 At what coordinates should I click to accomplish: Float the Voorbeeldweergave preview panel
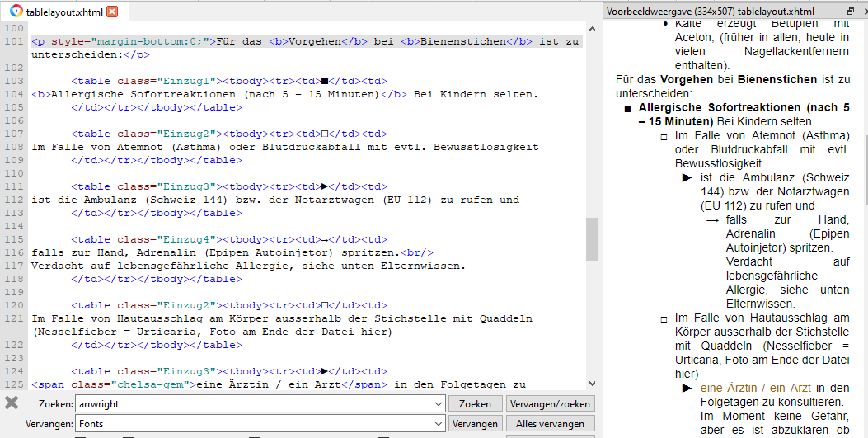pyautogui.click(x=851, y=11)
